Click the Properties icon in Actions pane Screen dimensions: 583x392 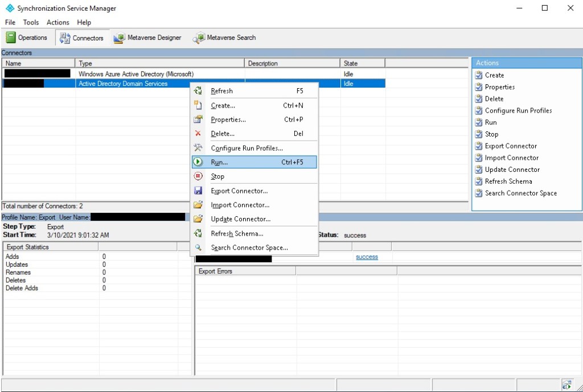[479, 87]
